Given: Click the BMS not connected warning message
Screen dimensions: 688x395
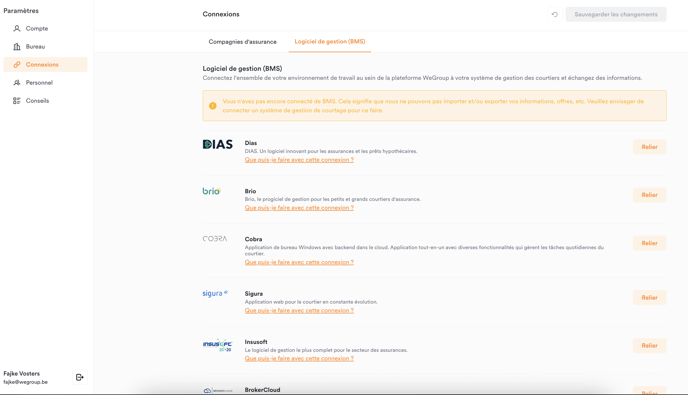Looking at the screenshot, I should (433, 106).
